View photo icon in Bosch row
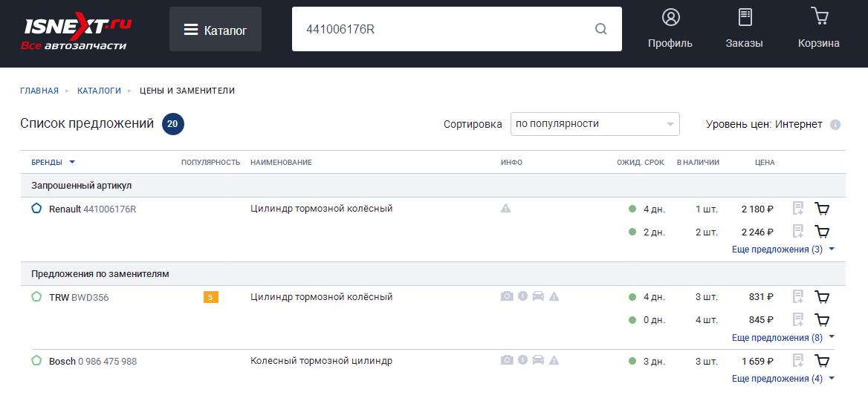The width and height of the screenshot is (868, 404). pyautogui.click(x=507, y=360)
